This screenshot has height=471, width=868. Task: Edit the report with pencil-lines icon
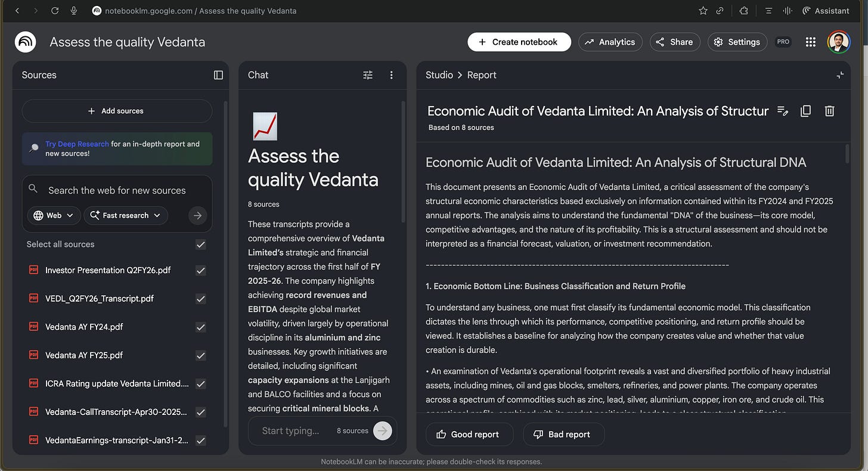(783, 111)
